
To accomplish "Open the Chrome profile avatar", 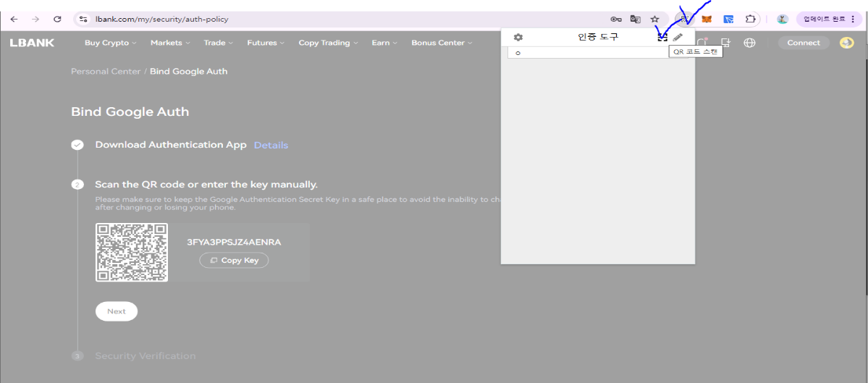I will coord(782,19).
